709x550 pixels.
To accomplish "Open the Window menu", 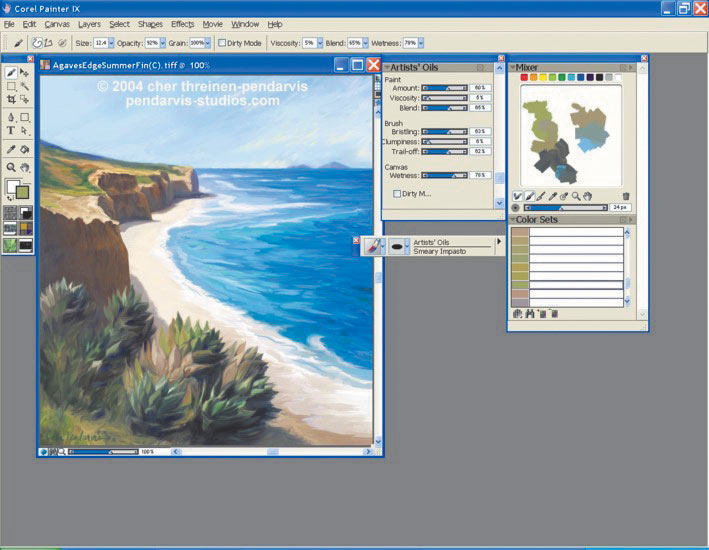I will pyautogui.click(x=245, y=24).
